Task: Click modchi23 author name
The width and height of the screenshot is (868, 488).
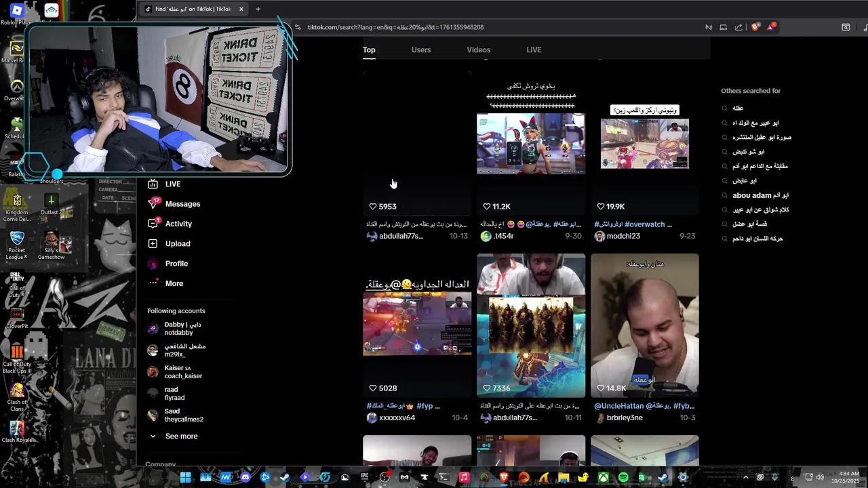Action: 623,237
